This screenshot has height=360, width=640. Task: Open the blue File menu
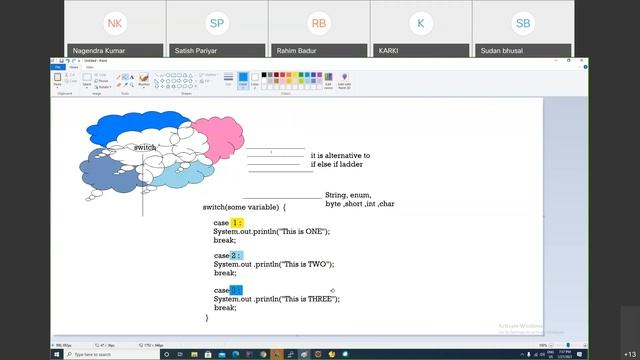58,67
